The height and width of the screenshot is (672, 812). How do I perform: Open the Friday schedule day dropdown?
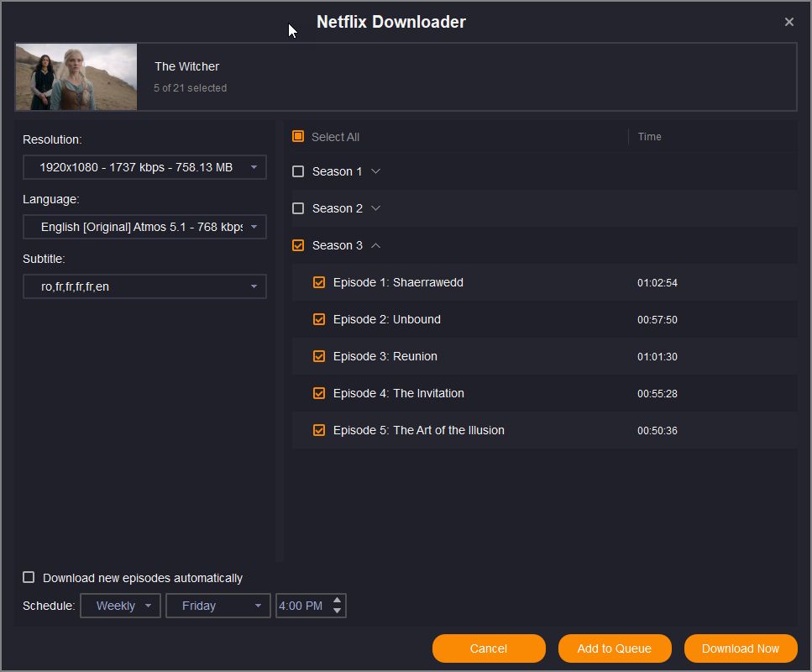tap(218, 606)
